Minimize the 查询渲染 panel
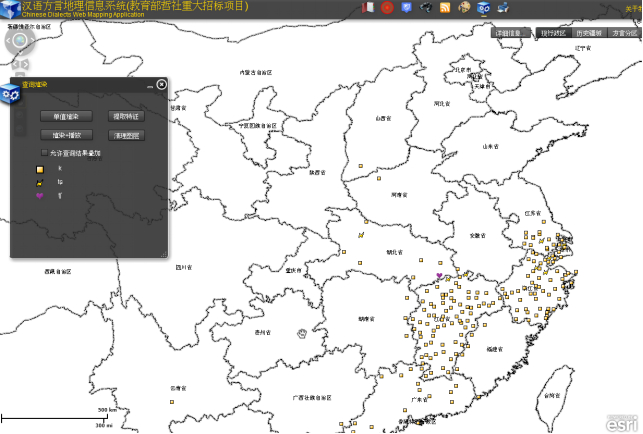643x434 pixels. click(x=150, y=86)
